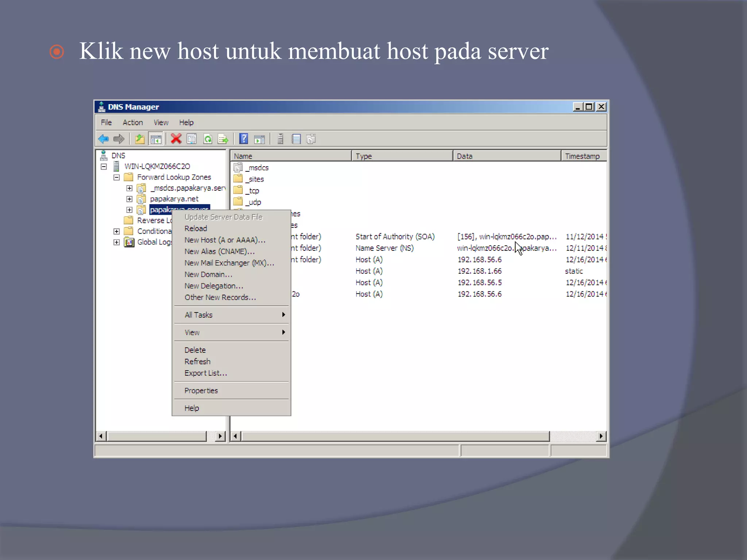Collapse the Forward Lookup Zones node

click(x=117, y=178)
